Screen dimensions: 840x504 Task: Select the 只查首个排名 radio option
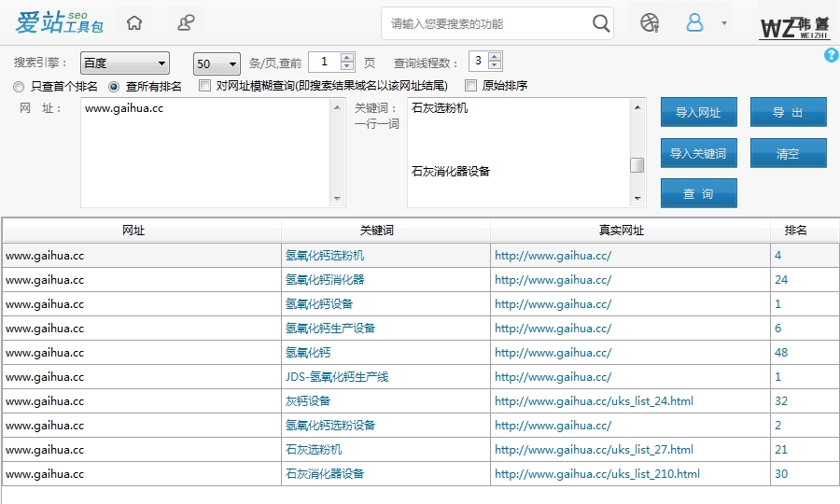19,86
